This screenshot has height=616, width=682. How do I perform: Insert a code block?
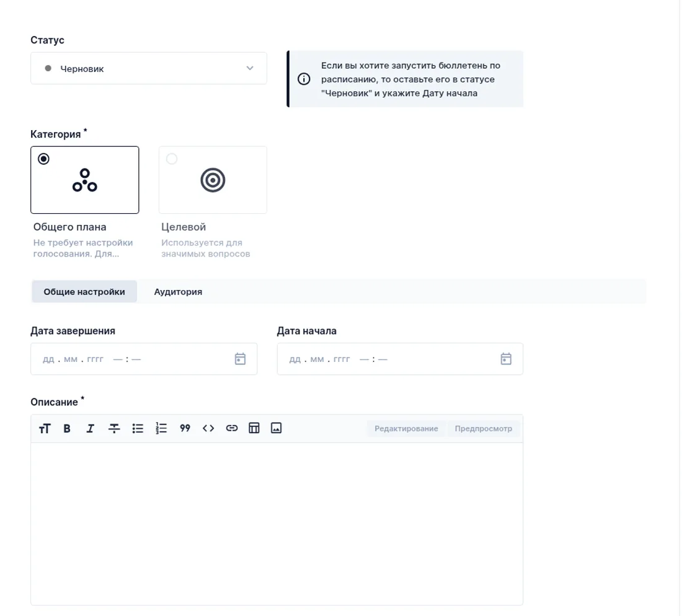point(208,429)
